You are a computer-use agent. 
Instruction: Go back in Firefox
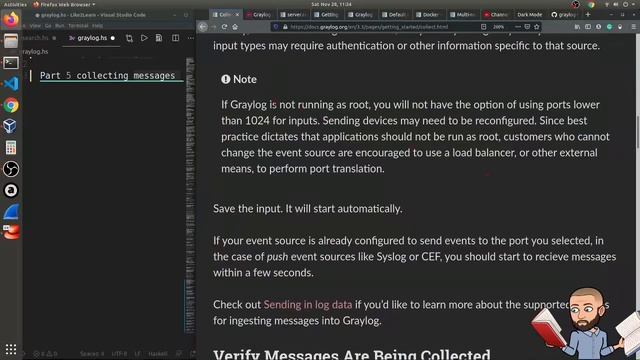tap(203, 27)
